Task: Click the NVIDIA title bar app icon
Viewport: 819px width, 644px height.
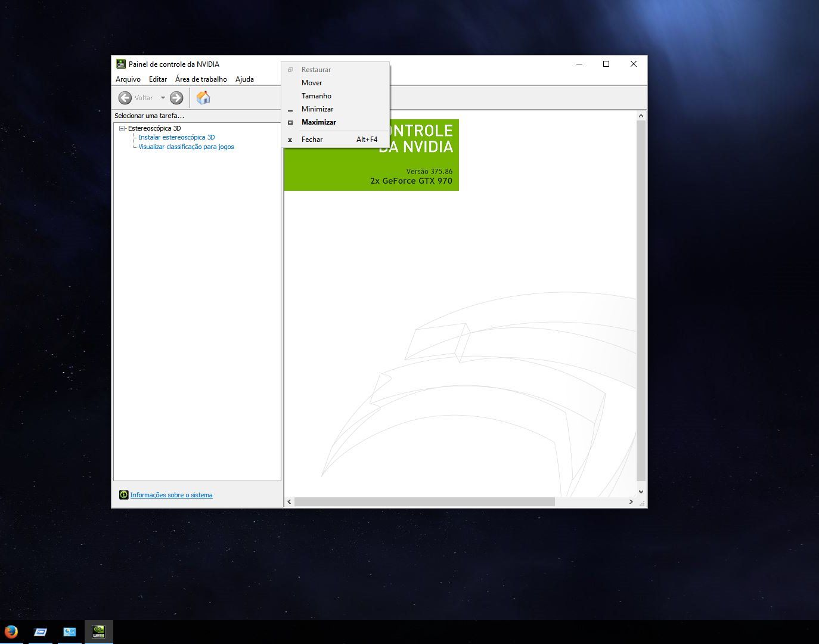Action: (121, 64)
